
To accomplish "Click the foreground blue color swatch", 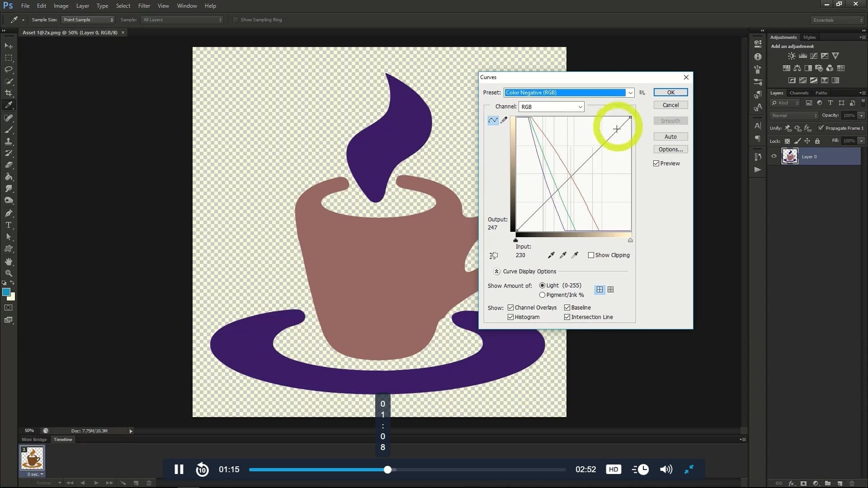I will click(6, 292).
